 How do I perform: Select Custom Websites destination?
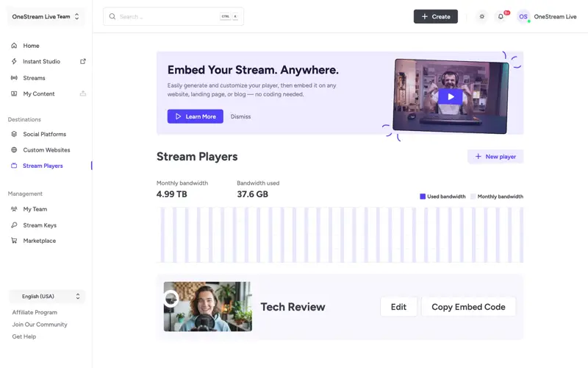pyautogui.click(x=46, y=150)
